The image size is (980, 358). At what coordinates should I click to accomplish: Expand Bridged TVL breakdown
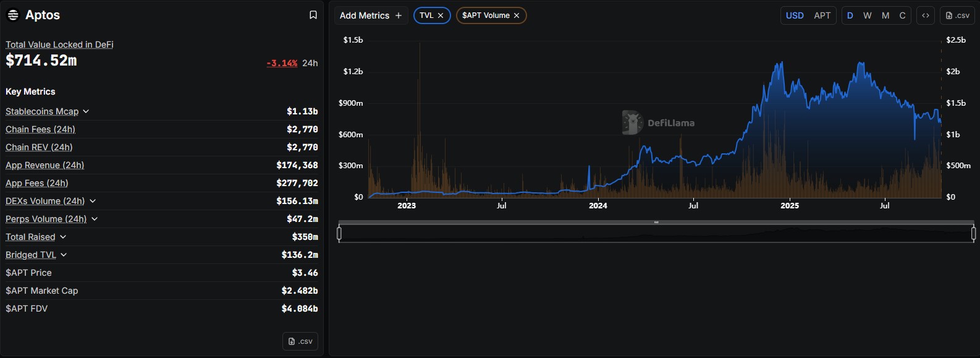64,255
